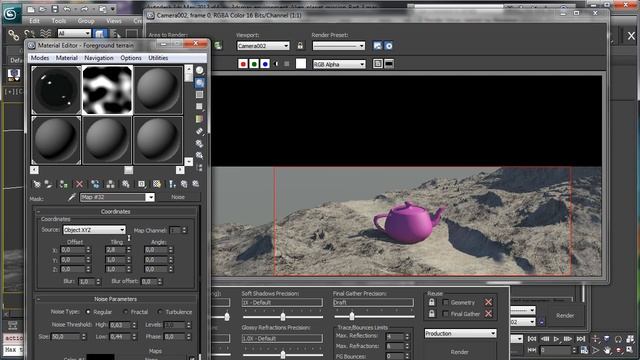Open the Viewport Camera002 dropdown

[263, 46]
